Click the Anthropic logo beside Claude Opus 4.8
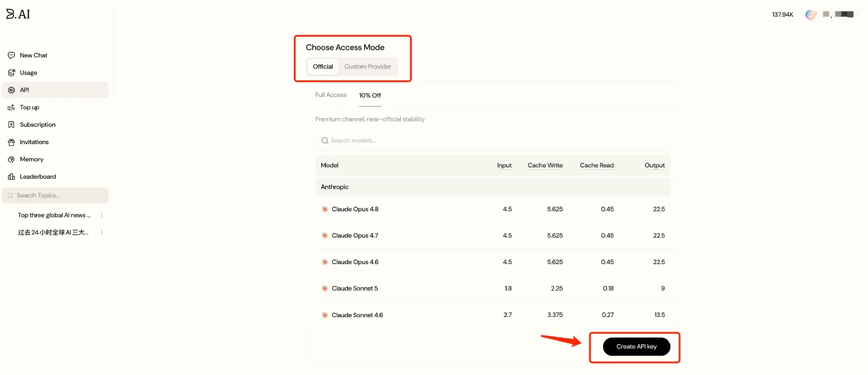The height and width of the screenshot is (375, 868). [x=325, y=209]
